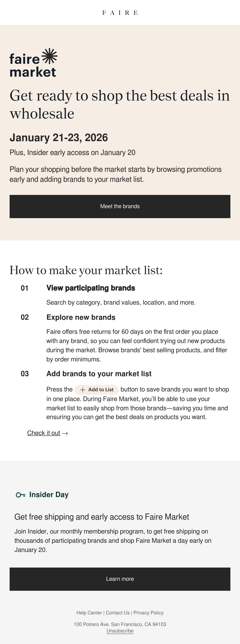Open the Privacy Policy footer link
The width and height of the screenshot is (240, 644).
pos(148,613)
